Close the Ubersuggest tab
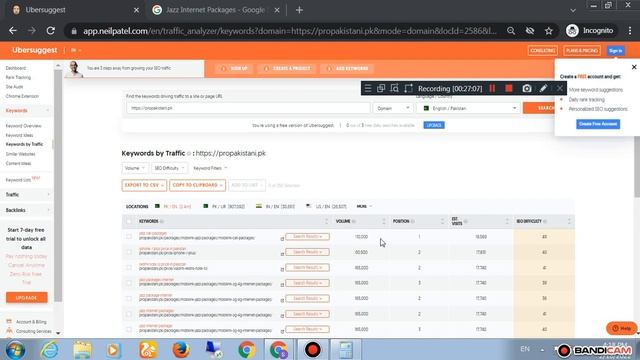Image resolution: width=640 pixels, height=360 pixels. pyautogui.click(x=136, y=10)
